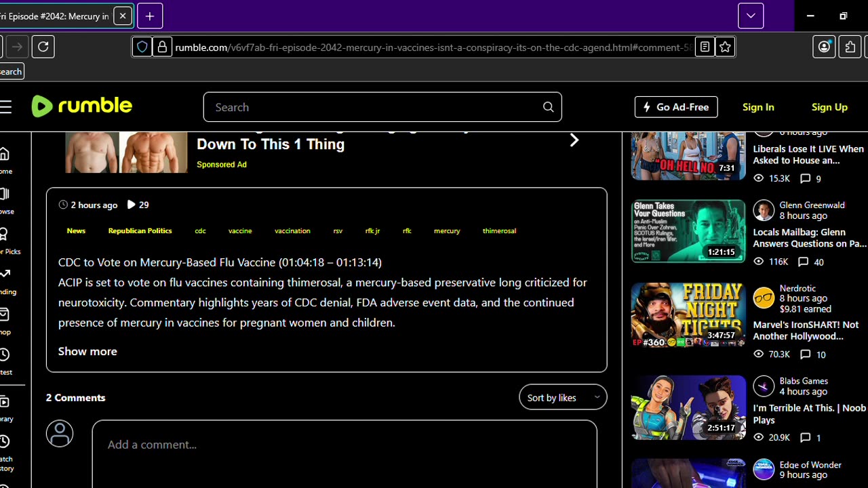The width and height of the screenshot is (868, 488).
Task: Open a new browser tab
Action: click(x=150, y=16)
